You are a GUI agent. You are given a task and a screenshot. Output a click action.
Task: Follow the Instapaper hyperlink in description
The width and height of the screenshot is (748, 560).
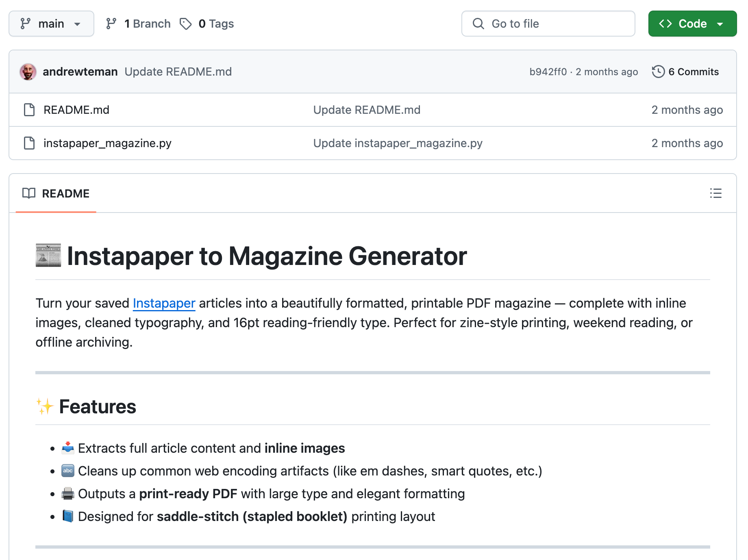[164, 303]
